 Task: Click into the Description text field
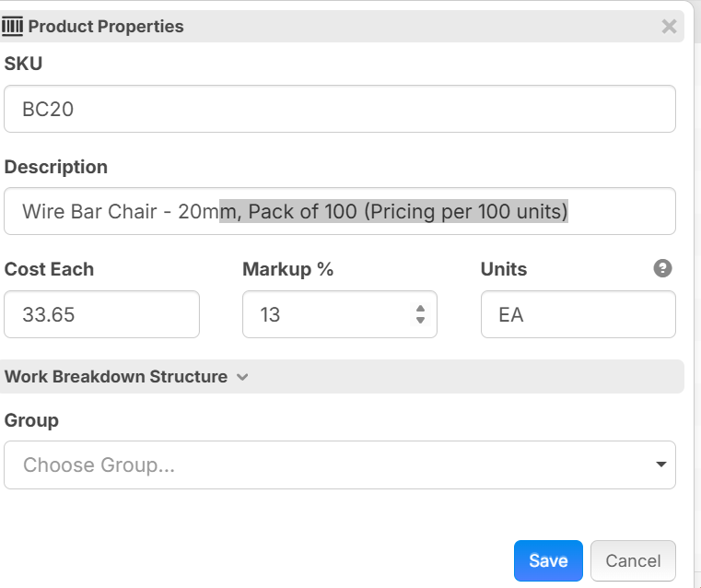point(340,211)
